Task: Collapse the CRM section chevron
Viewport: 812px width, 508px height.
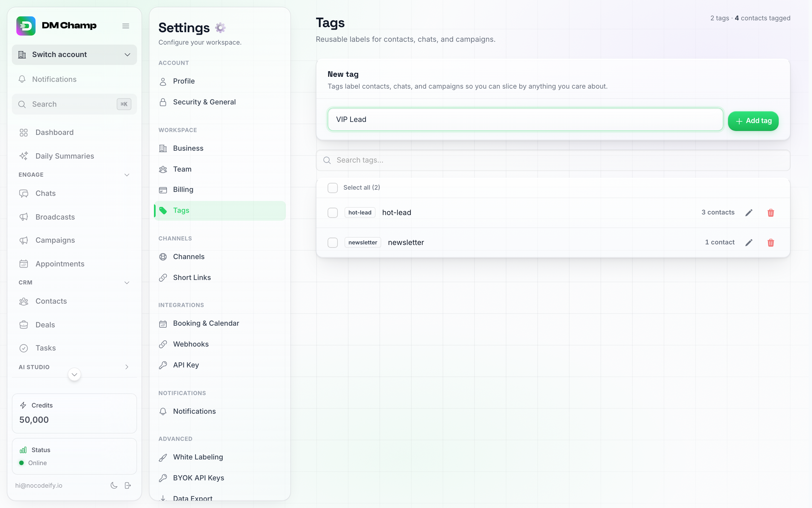Action: [x=127, y=283]
